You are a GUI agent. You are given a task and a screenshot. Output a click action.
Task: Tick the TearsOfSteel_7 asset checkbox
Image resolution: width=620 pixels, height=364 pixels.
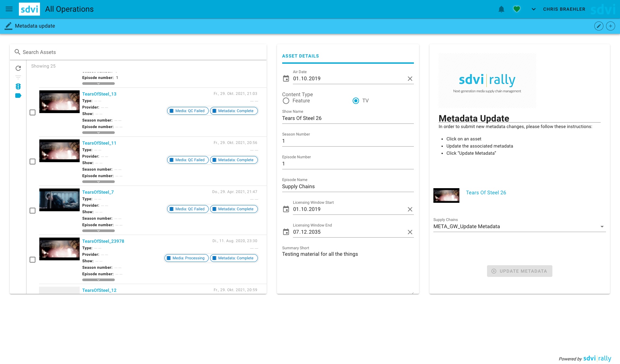coord(33,211)
